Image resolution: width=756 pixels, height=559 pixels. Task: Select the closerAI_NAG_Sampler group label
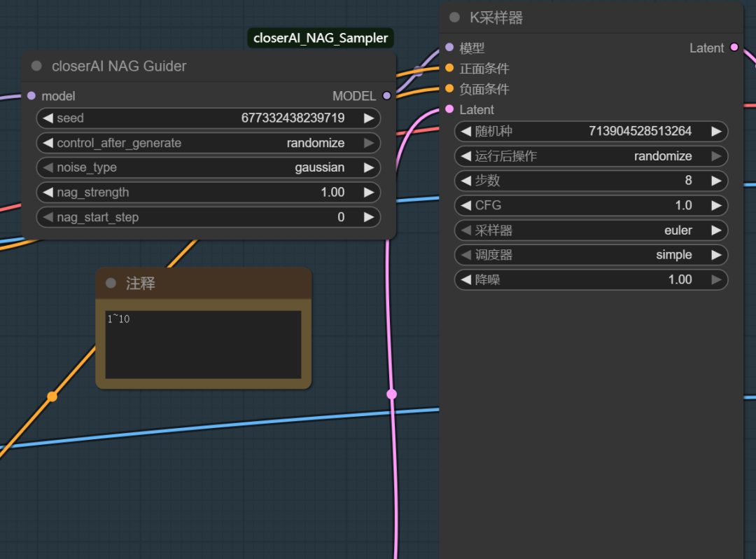[321, 38]
